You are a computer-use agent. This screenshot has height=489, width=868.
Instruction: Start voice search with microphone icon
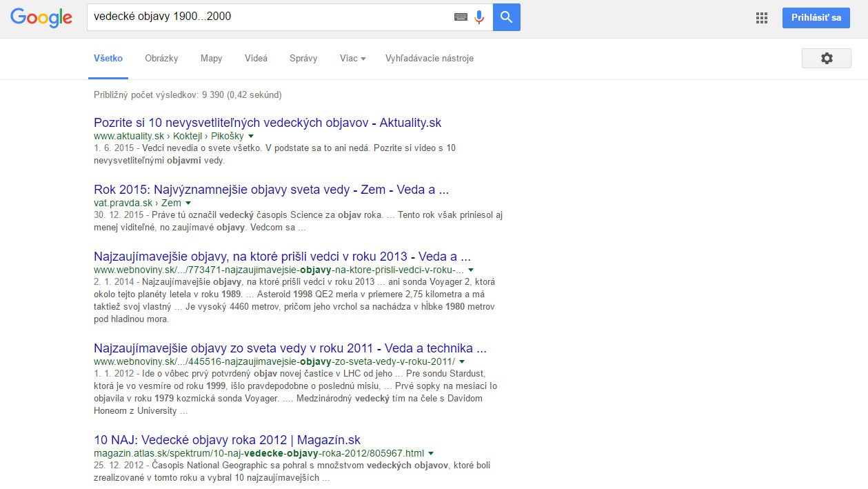(x=479, y=17)
